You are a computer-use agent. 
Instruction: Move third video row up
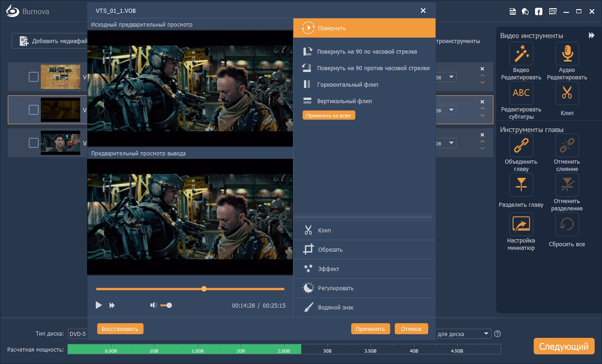[482, 142]
